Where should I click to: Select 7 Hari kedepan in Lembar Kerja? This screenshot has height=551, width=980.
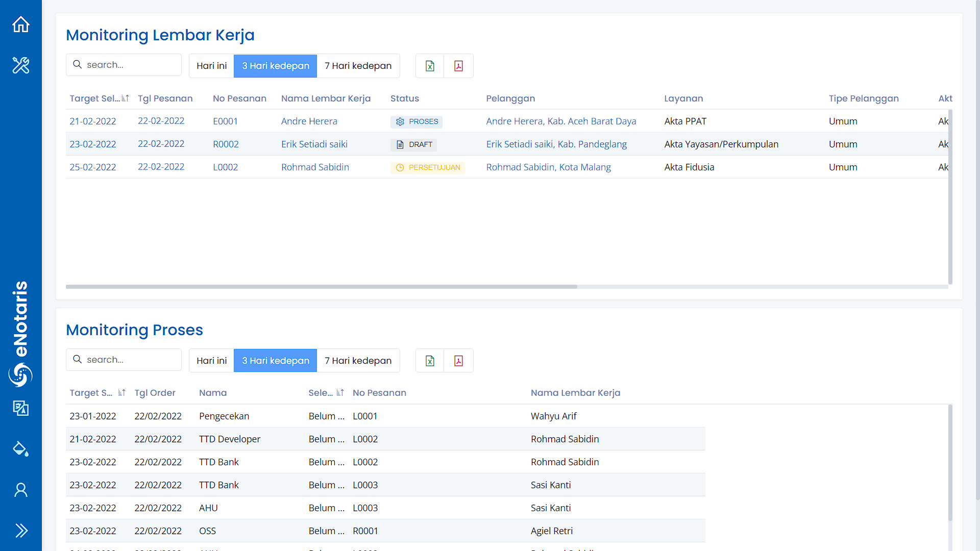pos(358,66)
